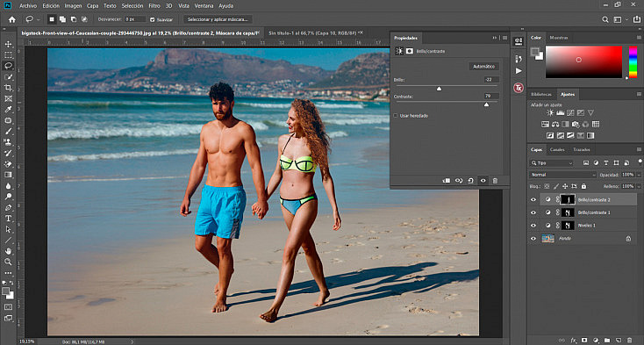Click view previous state icon in Propiedades
This screenshot has height=345, width=644.
pos(459,180)
